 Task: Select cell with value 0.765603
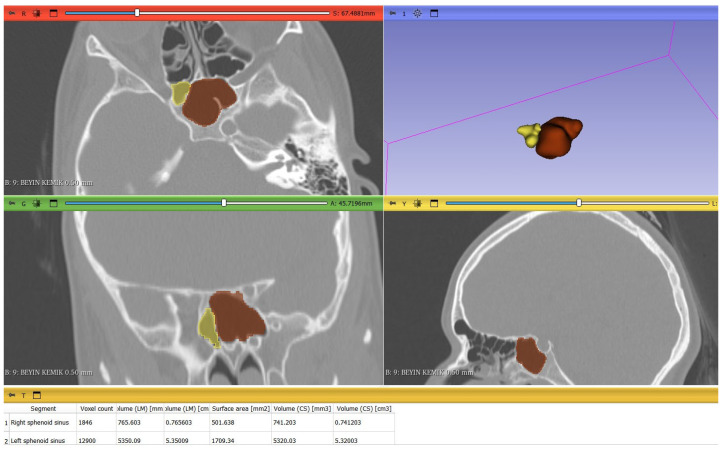(x=187, y=422)
